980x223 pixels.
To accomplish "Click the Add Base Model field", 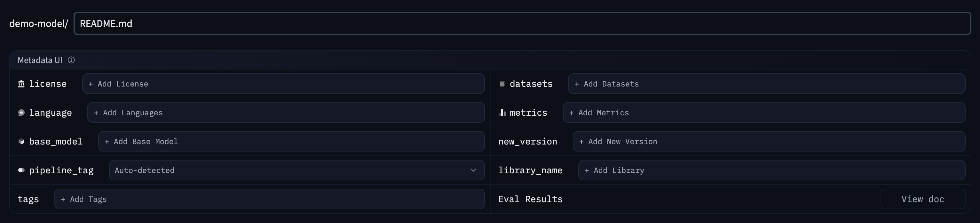I will (291, 142).
